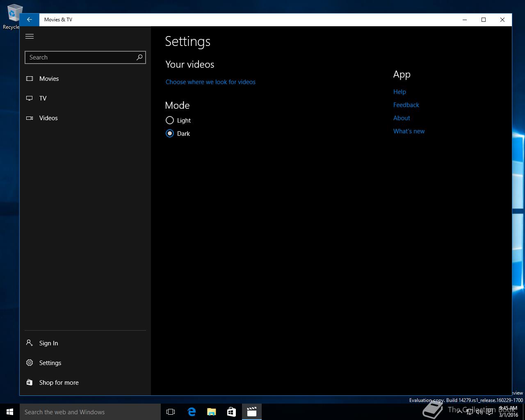Screen dimensions: 525x420
Task: Click the App heading
Action: 402,74
